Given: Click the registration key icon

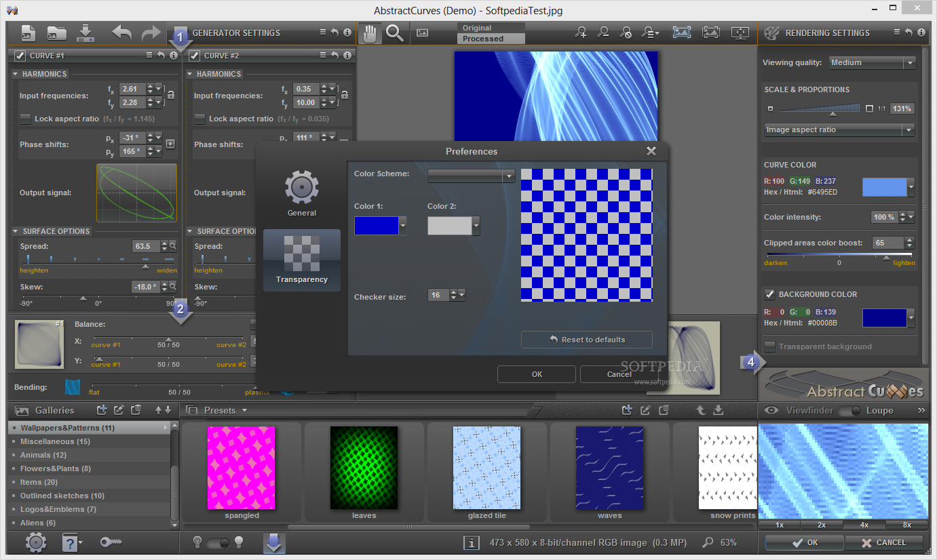Looking at the screenshot, I should coord(111,542).
